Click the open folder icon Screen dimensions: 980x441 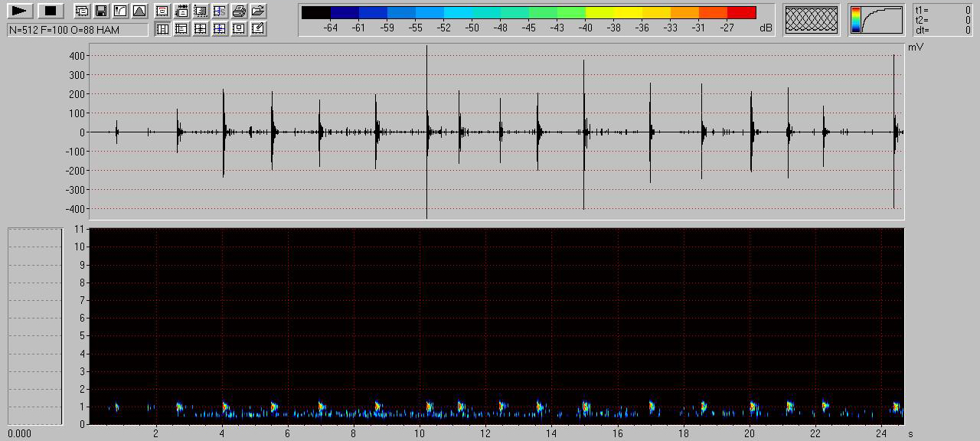[x=258, y=11]
